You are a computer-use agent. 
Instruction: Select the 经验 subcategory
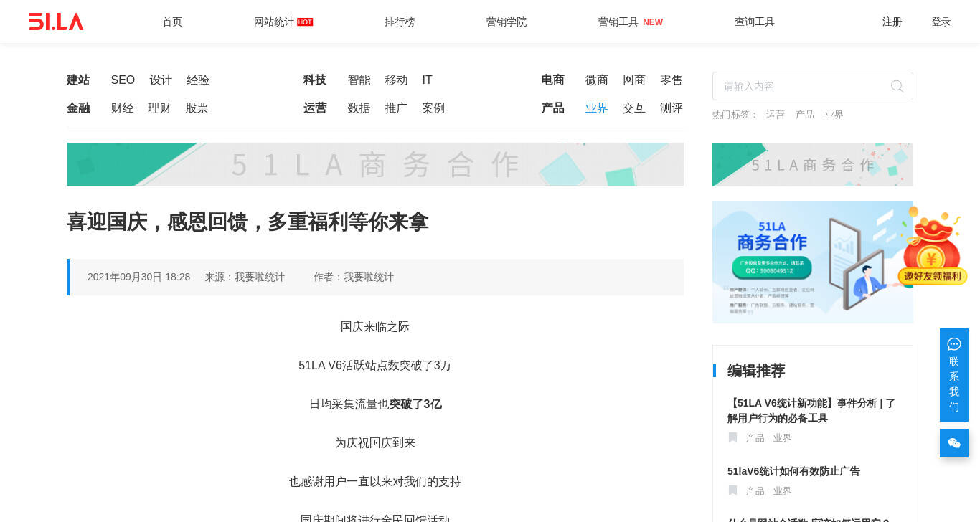(198, 80)
